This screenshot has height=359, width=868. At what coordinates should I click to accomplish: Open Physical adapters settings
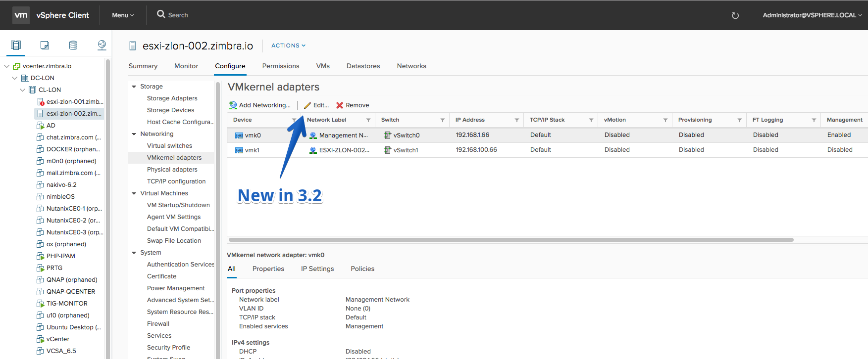[172, 170]
